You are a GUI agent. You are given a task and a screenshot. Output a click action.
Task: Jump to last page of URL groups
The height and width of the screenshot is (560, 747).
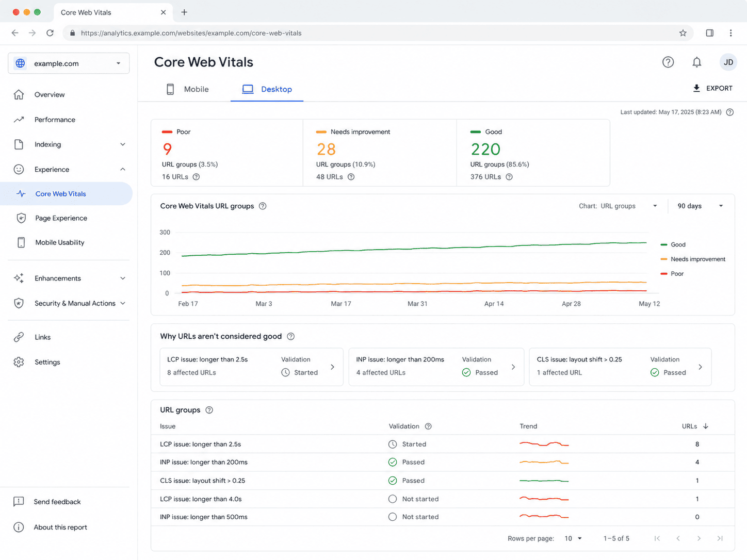[x=720, y=538]
